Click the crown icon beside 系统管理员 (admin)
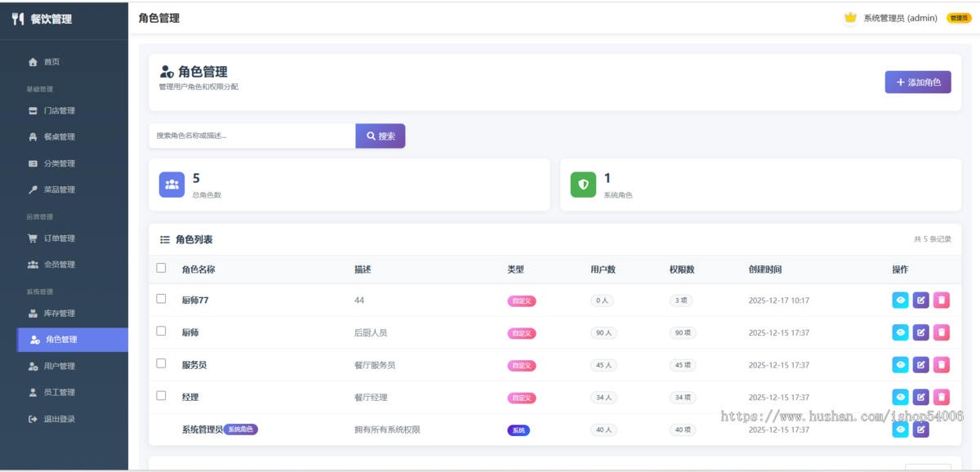The image size is (980, 472). [849, 16]
